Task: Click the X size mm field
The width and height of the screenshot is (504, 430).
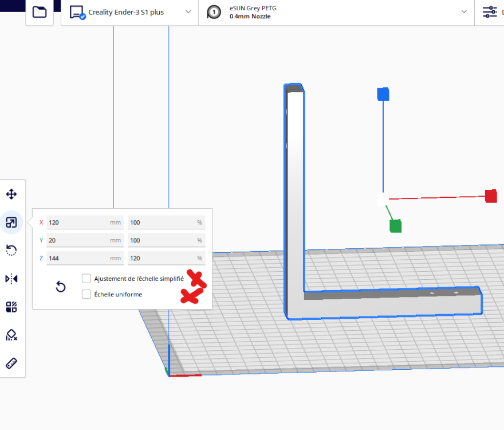Action: 85,222
